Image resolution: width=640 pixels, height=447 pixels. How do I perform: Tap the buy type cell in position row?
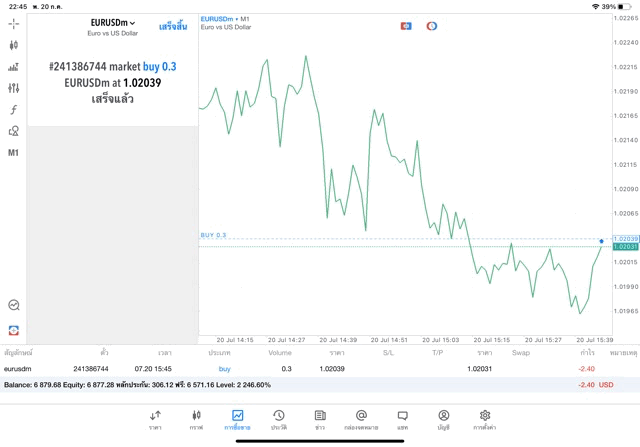click(x=224, y=369)
